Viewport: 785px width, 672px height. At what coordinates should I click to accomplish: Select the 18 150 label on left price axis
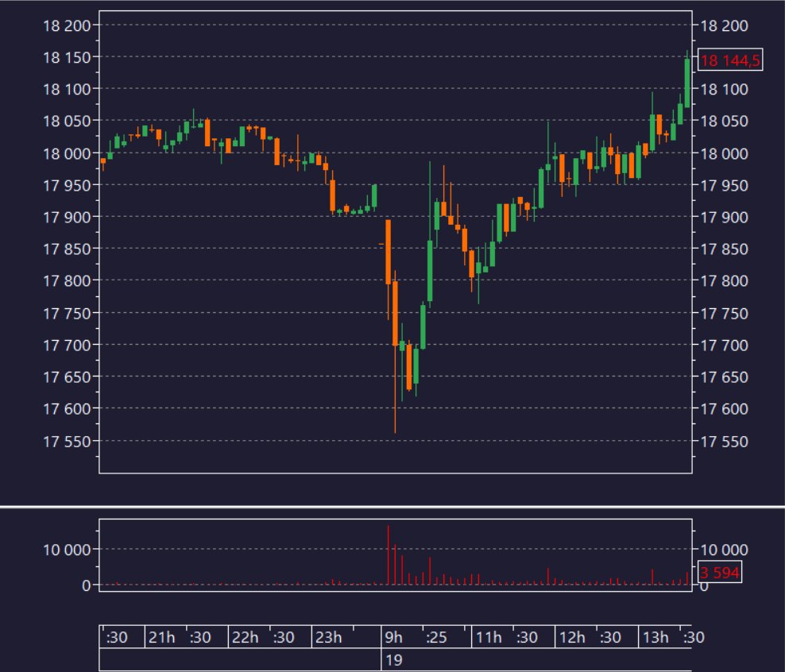coord(67,57)
